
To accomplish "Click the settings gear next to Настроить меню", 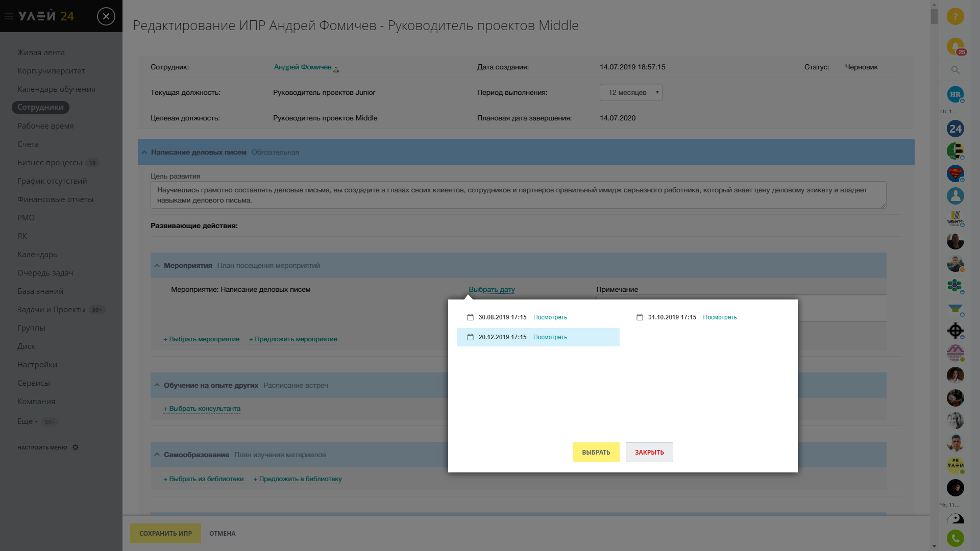I will click(x=76, y=447).
